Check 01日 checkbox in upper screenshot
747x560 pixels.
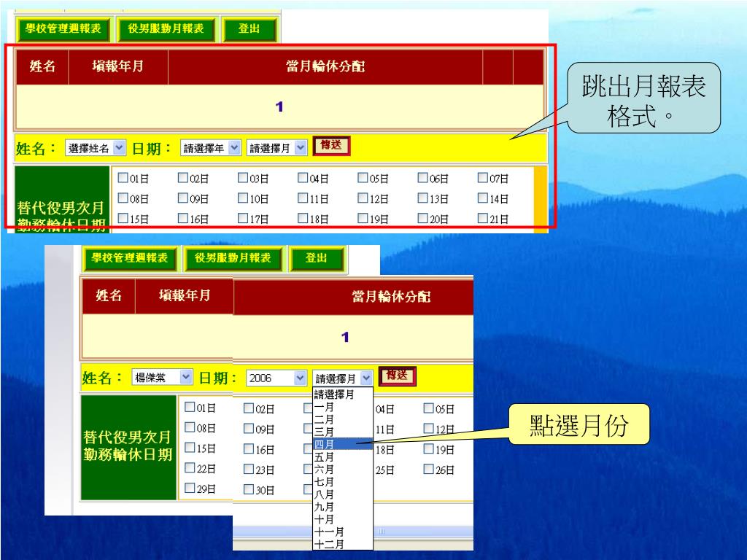(123, 178)
